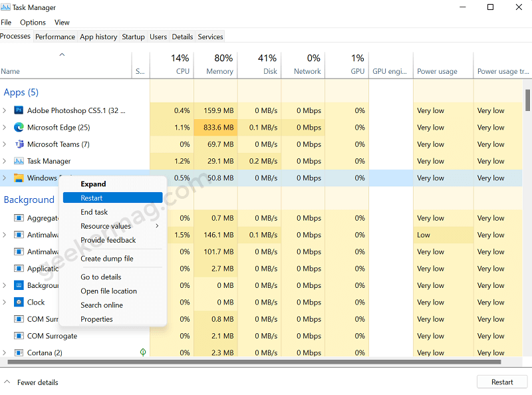The width and height of the screenshot is (532, 395).
Task: Expand the Microsoft Teams (7) process group
Action: coord(5,144)
